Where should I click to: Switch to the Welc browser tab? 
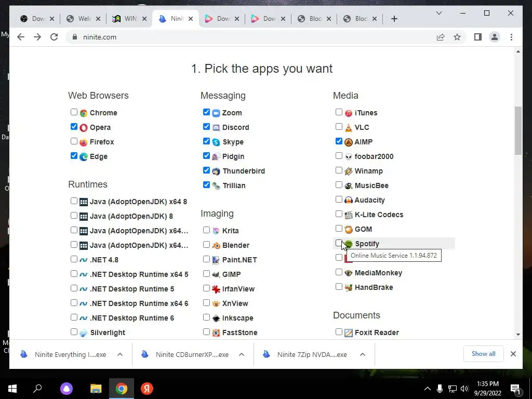[x=84, y=19]
